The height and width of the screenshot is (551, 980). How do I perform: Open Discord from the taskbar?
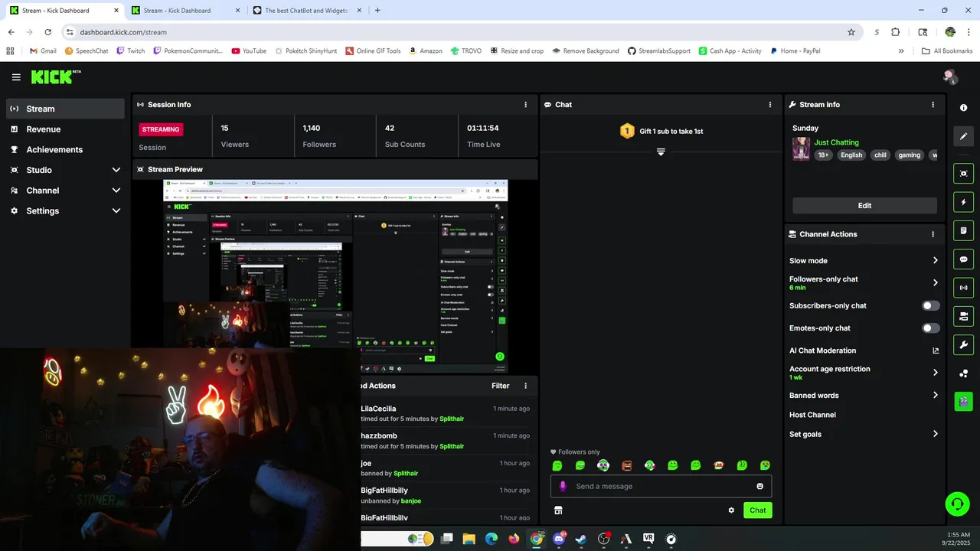tap(559, 539)
